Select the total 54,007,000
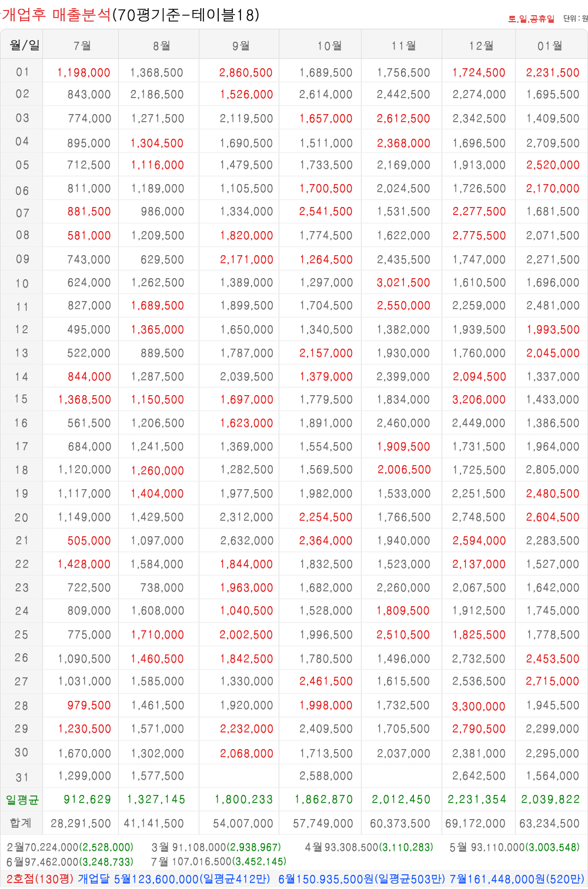 tap(243, 824)
